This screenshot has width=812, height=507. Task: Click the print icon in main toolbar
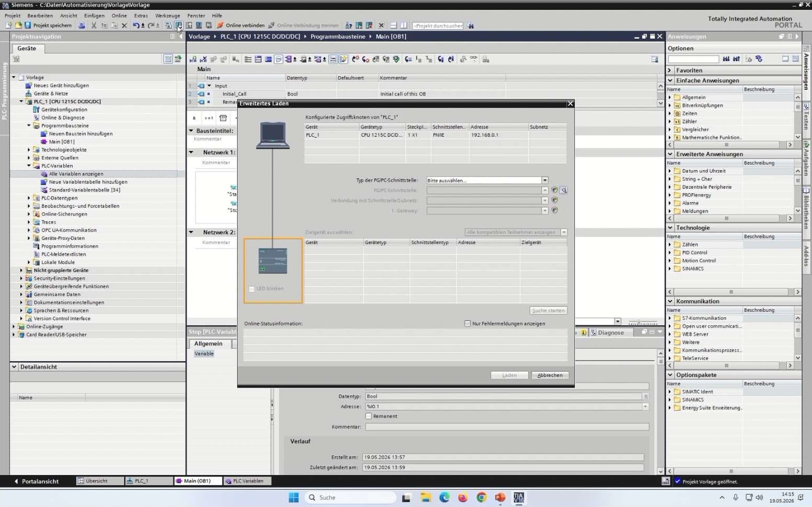point(82,25)
